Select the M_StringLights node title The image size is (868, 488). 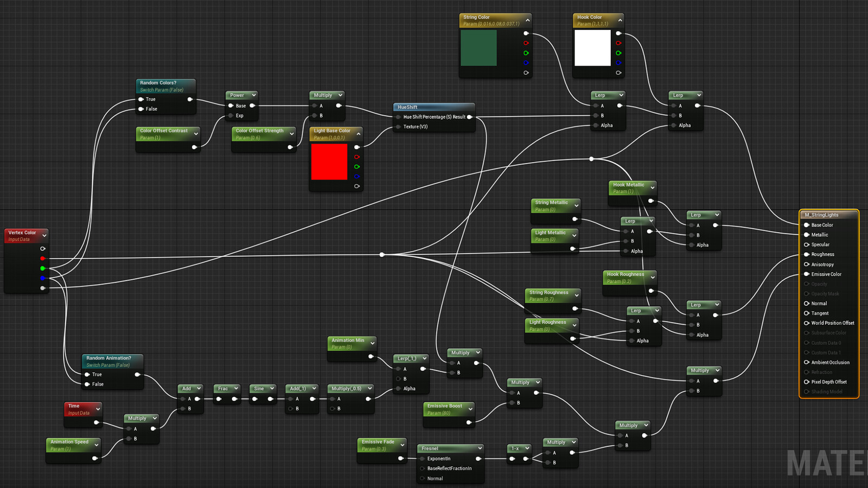821,215
